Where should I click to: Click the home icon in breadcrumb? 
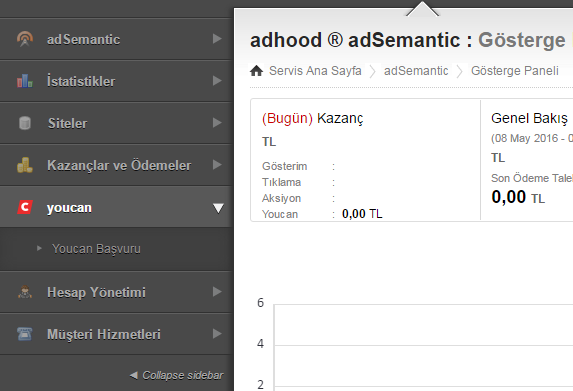pyautogui.click(x=257, y=71)
